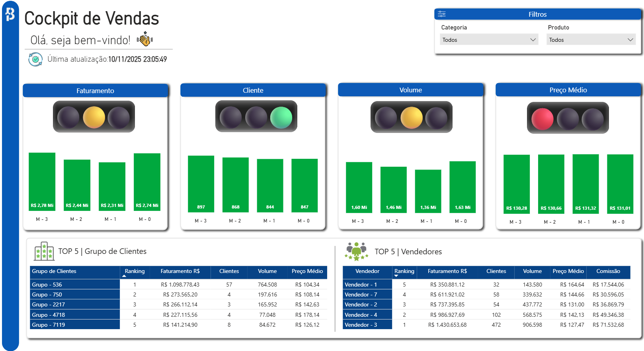Click the Faturamento traffic light indicator
The height and width of the screenshot is (351, 644).
tap(94, 117)
